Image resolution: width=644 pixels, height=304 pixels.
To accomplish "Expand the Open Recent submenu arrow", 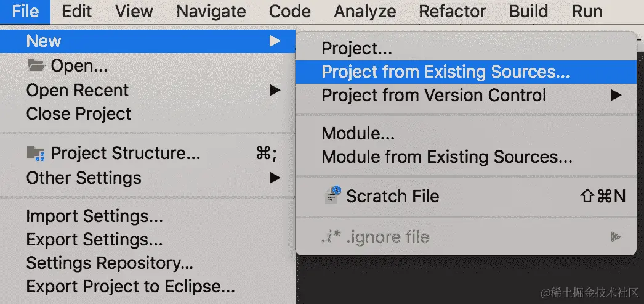I will [275, 91].
